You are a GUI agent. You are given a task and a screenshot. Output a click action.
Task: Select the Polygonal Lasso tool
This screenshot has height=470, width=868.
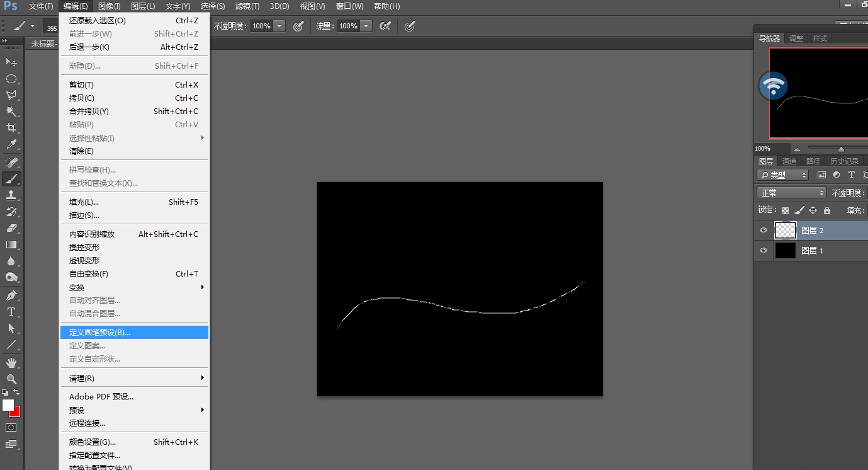point(11,95)
